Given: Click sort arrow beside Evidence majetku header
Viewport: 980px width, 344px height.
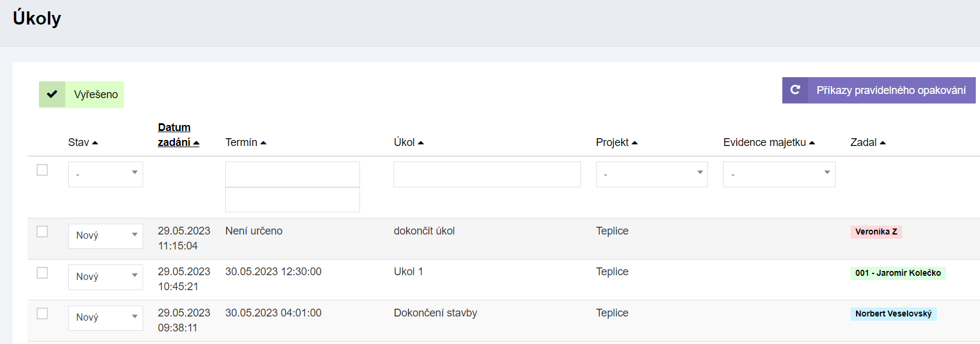Looking at the screenshot, I should pos(812,143).
